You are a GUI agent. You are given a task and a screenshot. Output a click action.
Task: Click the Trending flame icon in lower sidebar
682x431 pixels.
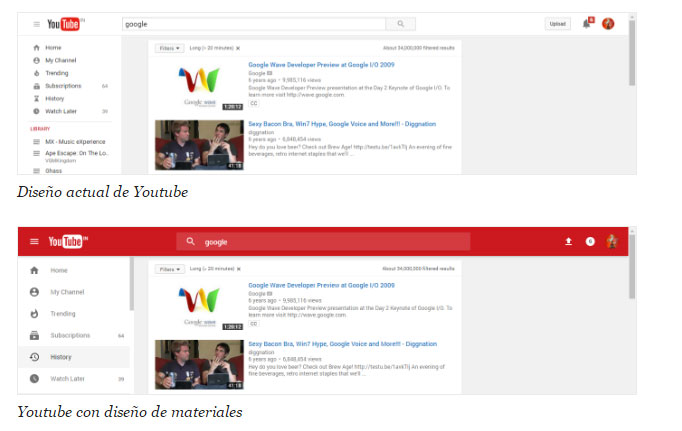[34, 313]
